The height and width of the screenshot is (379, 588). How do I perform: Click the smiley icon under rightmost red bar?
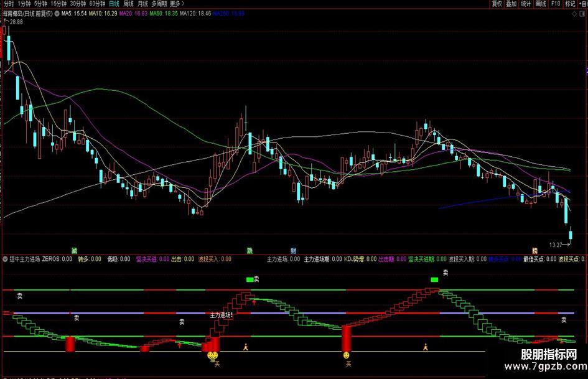click(x=346, y=355)
